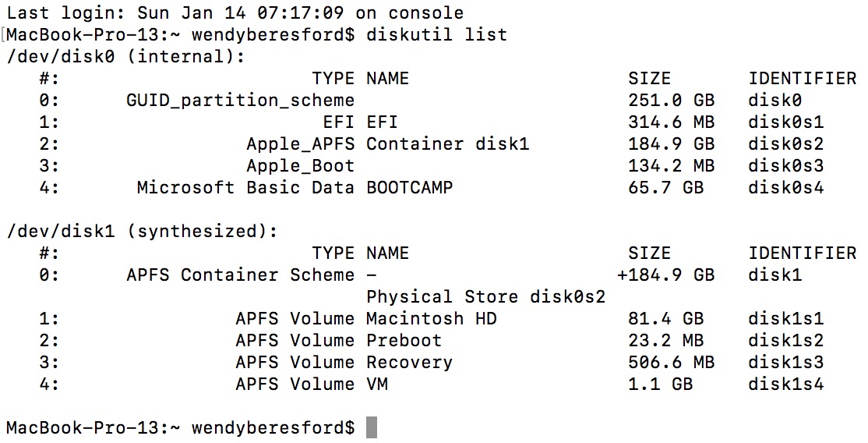Click the "Apple_Boot" partition type
Viewport: 868px width, 443px height.
click(x=300, y=165)
